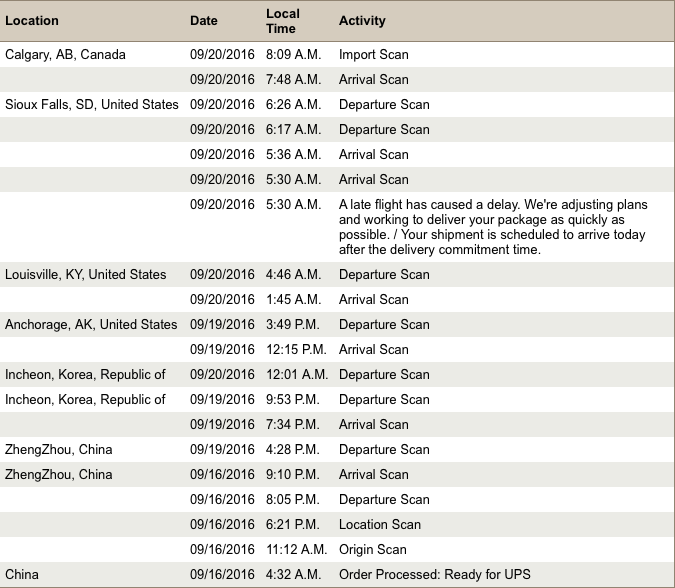Click the 8:09 A.M. time cell
Viewport: 675px width, 588px height.
(x=294, y=55)
